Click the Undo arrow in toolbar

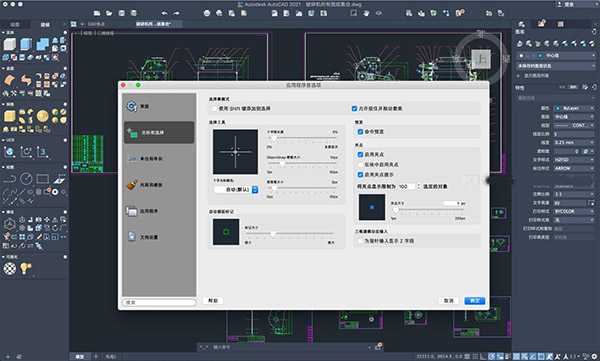pos(164,13)
